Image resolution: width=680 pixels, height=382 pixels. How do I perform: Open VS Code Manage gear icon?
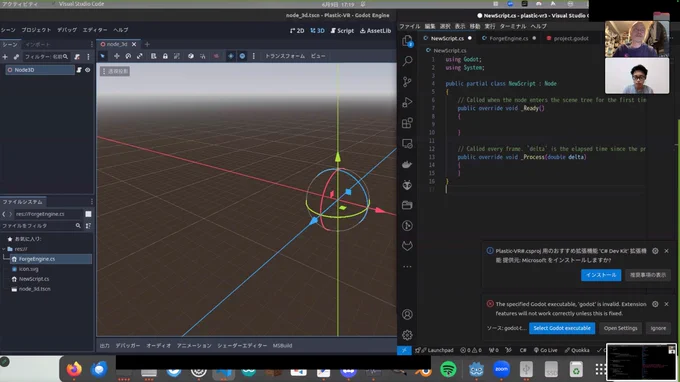pyautogui.click(x=407, y=335)
